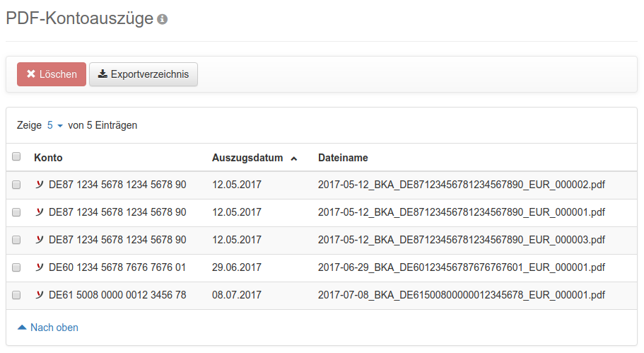Check the row for 2017-05-12 file EUR_000001.pdf

16,212
